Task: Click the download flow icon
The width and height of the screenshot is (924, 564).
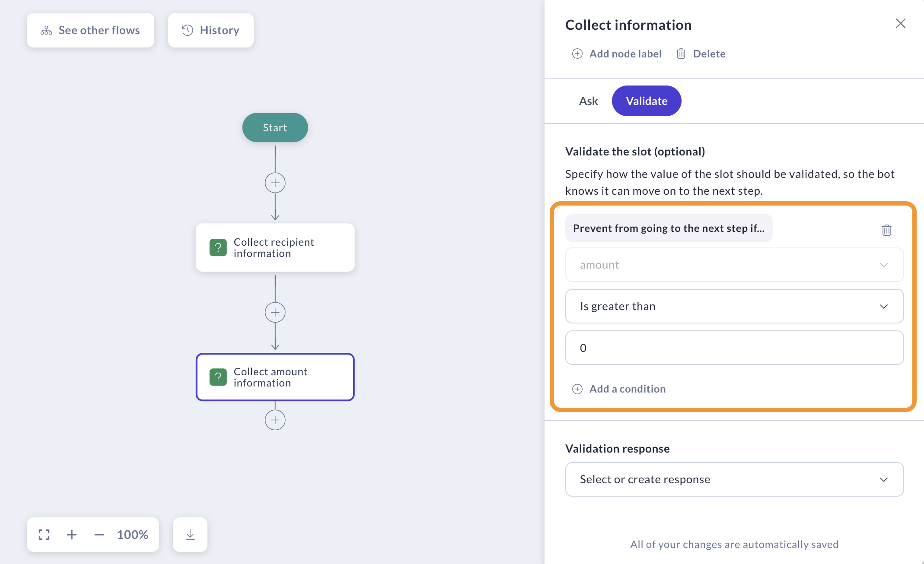Action: [190, 535]
